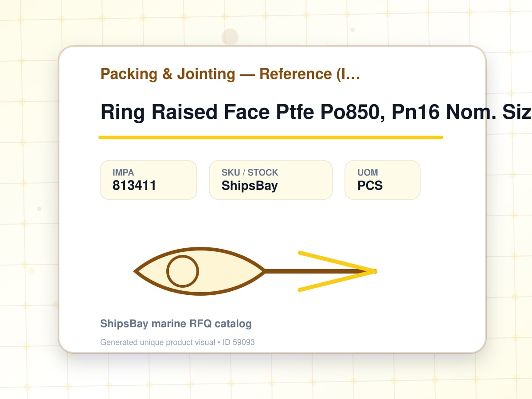
Task: Click the IMPA label text
Action: [x=123, y=172]
